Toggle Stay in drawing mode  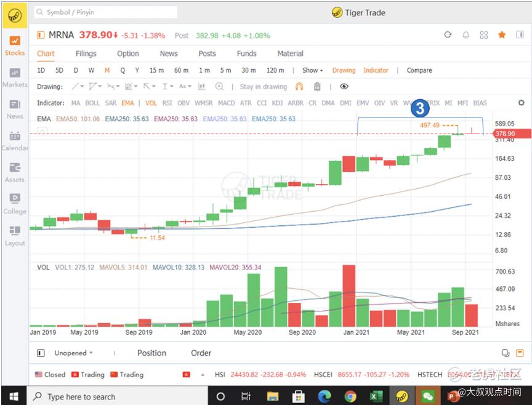pos(264,87)
